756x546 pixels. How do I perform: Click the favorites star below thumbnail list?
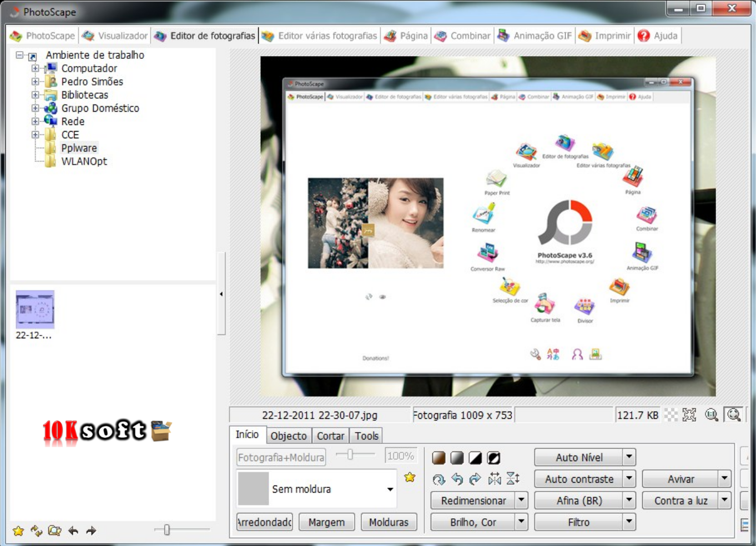pos(18,531)
